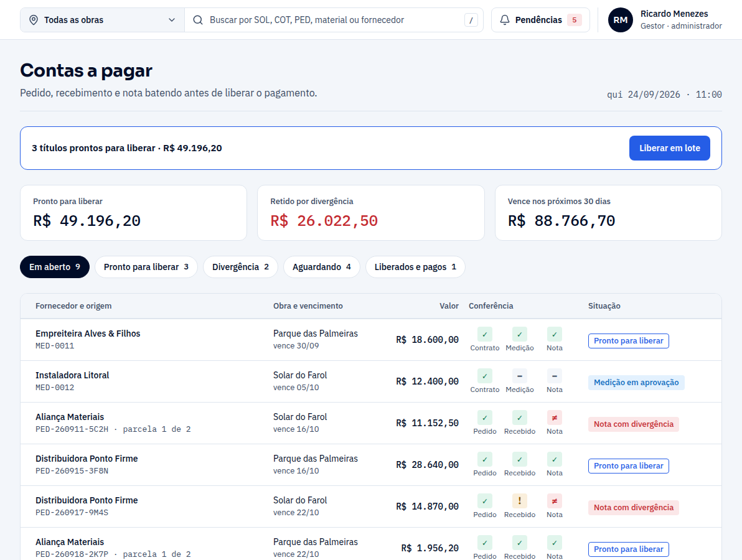Click the Medição dash icon for Instaladora Litoral

520,376
